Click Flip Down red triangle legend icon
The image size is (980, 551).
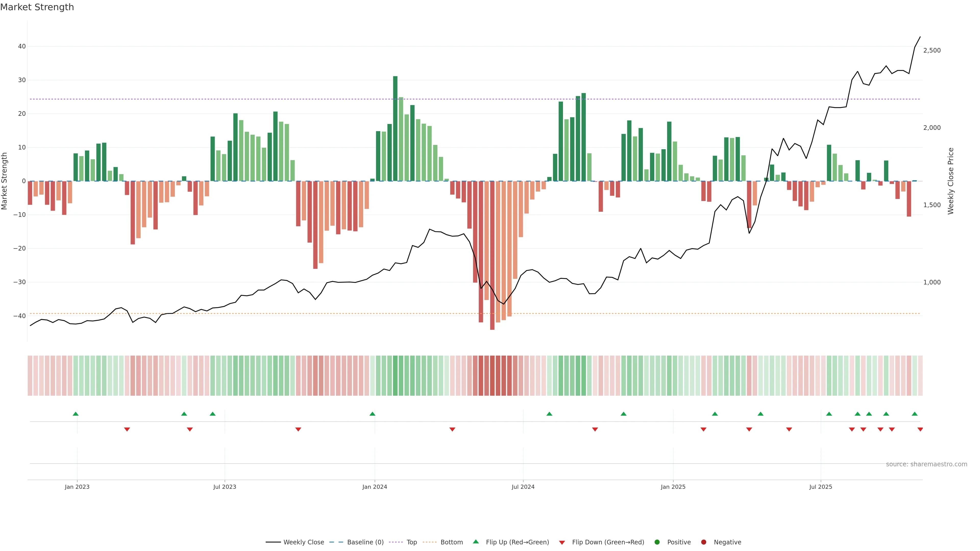[562, 543]
